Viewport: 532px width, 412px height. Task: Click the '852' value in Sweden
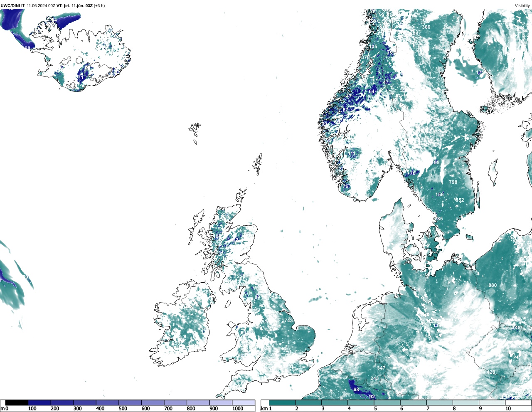tap(460, 200)
